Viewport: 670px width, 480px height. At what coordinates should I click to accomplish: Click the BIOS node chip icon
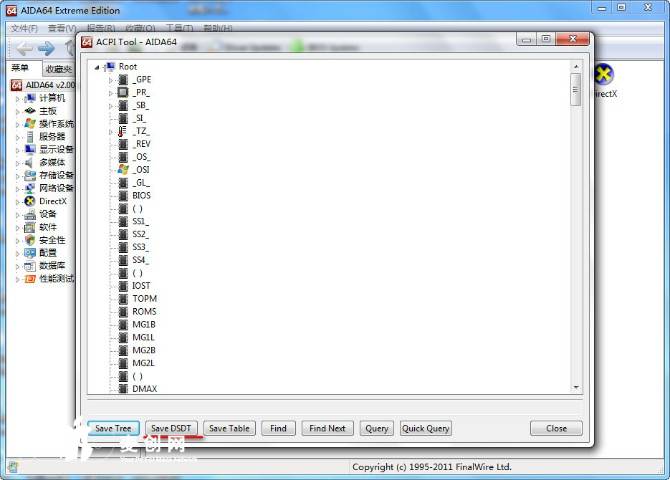coord(123,196)
